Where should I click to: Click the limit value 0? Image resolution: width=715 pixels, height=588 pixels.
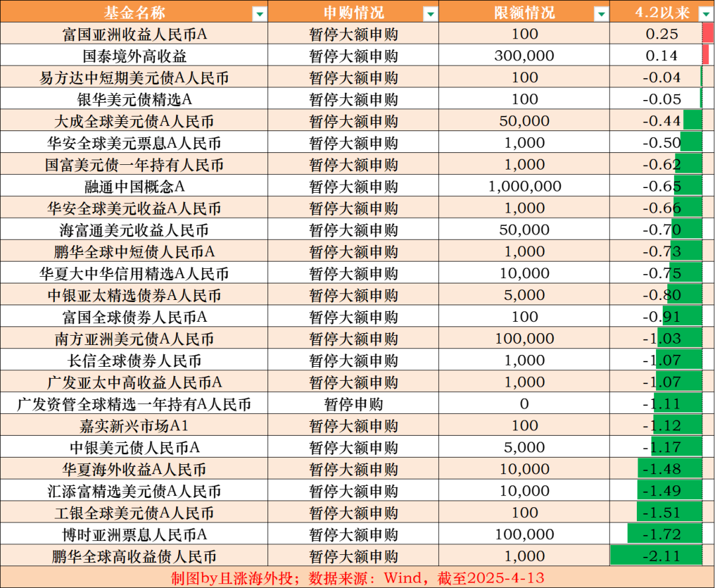tap(524, 404)
